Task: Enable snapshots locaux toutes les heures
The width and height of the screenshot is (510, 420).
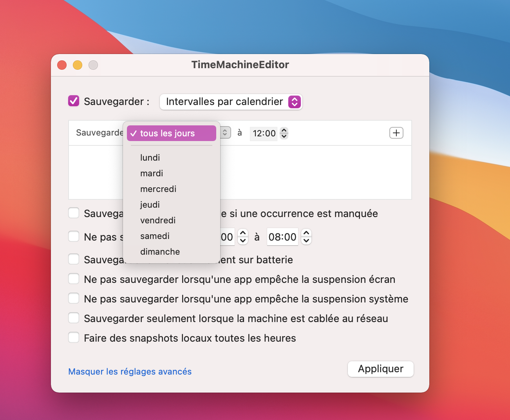Action: (74, 338)
